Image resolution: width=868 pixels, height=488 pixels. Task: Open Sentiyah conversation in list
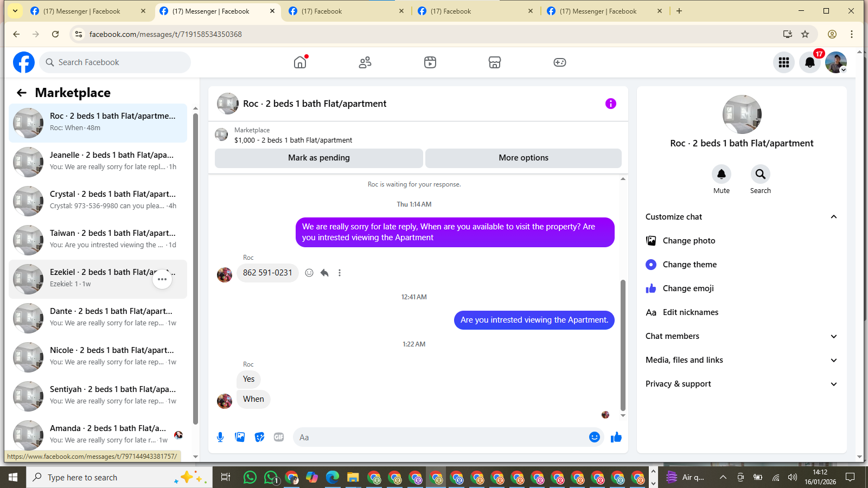(x=98, y=396)
